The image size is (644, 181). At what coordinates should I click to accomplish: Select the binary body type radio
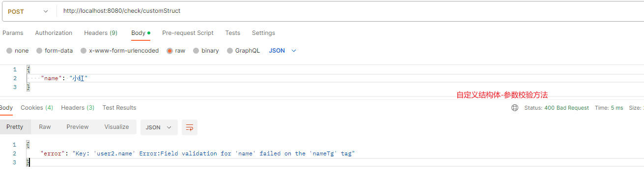(196, 51)
